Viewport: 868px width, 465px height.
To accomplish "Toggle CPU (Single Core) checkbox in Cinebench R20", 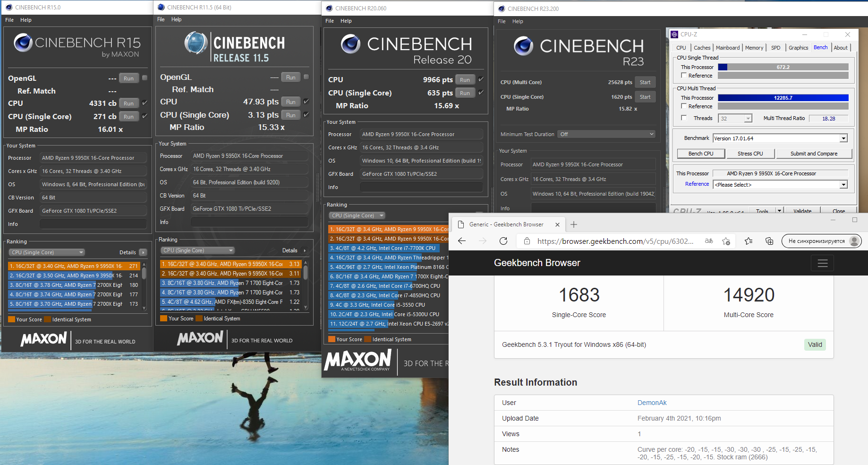I will 481,92.
